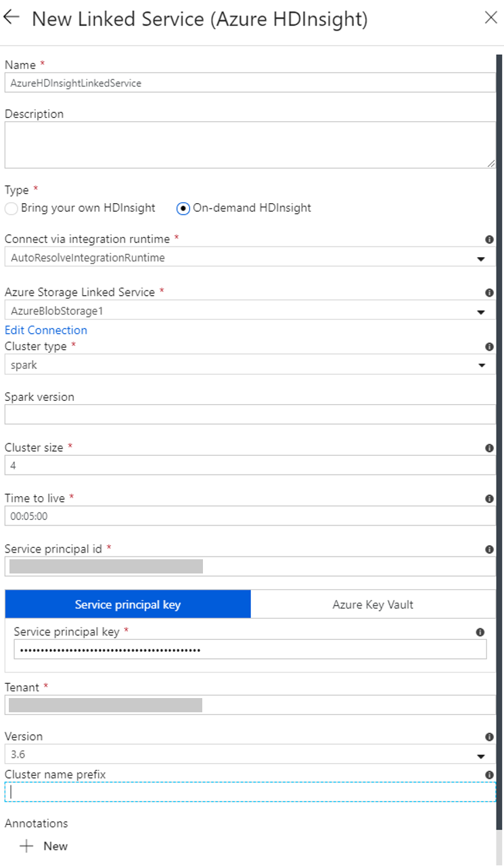Click the info icon beside Service principal id
Viewport: 504px width, 866px height.
(489, 548)
